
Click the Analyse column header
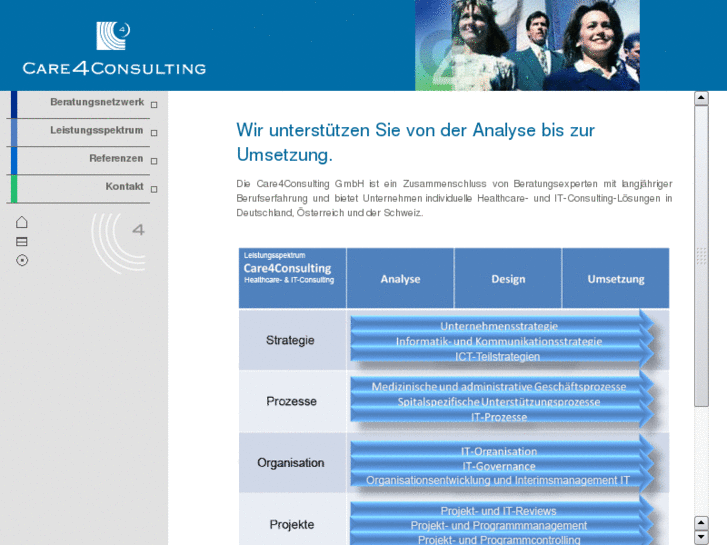click(x=400, y=278)
